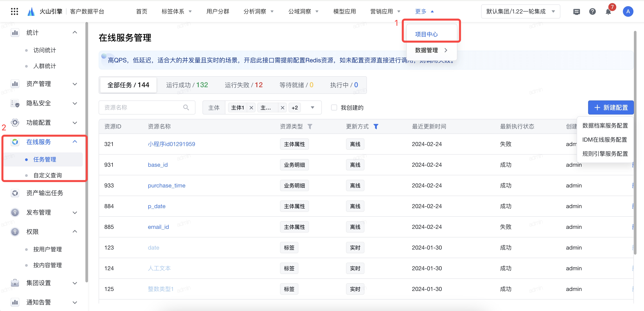
Task: Switch to the 运行成功 / 132 tab
Action: tap(187, 85)
